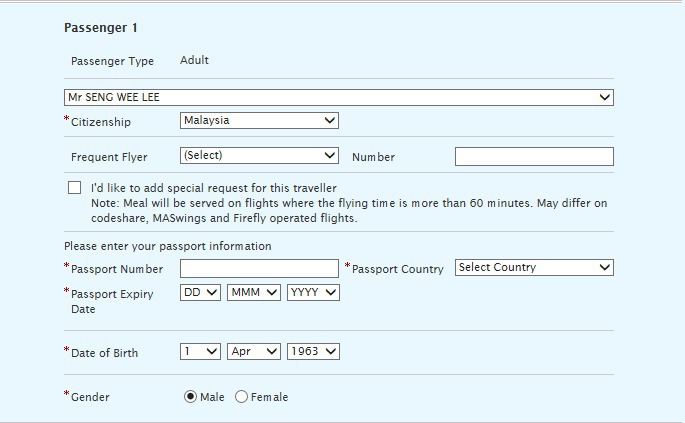Viewport: 685px width, 423px height.
Task: Click the Passenger 1 heading
Action: tap(100, 28)
